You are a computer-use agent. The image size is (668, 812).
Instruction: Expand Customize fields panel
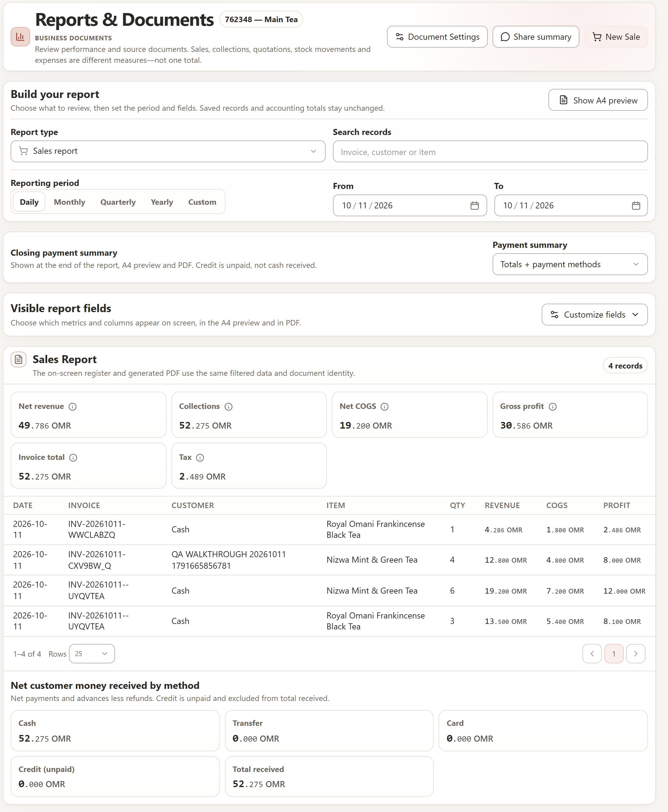tap(595, 315)
